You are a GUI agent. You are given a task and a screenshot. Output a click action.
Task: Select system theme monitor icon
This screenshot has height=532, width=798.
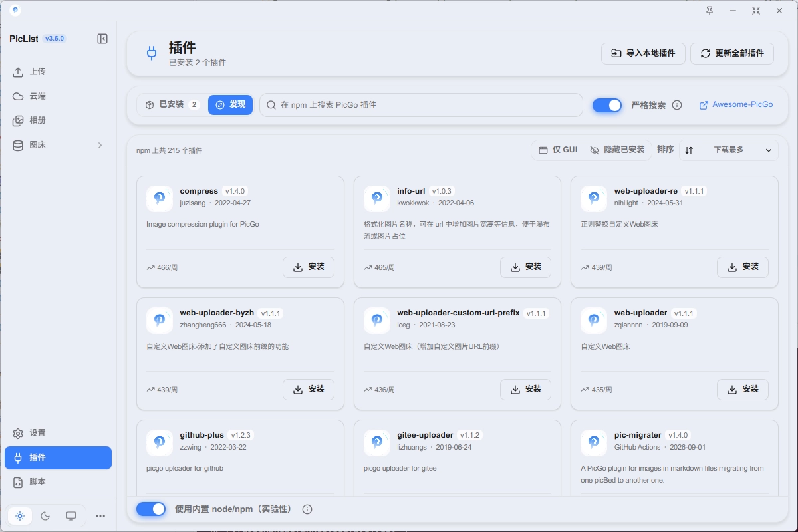(71, 516)
